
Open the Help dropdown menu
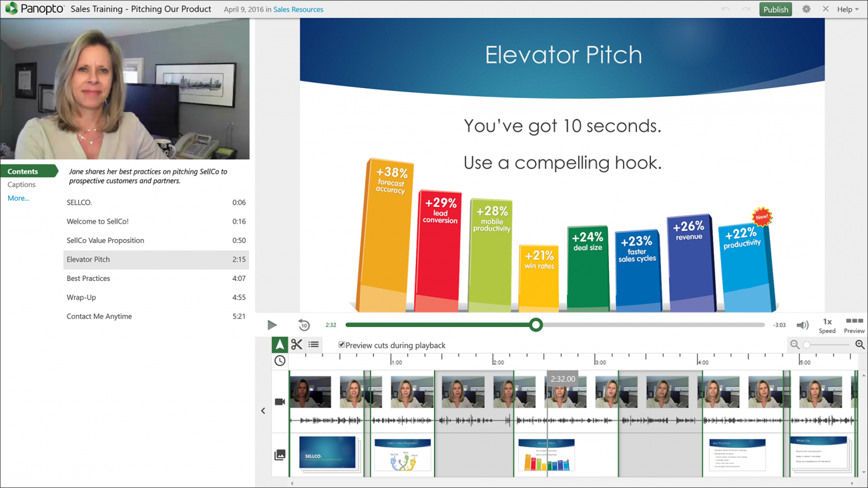click(x=847, y=9)
